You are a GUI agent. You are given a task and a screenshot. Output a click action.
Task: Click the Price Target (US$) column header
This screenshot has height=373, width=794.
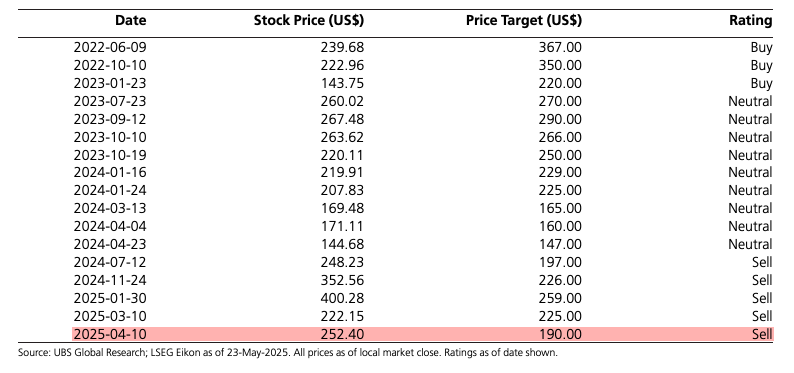pos(524,21)
